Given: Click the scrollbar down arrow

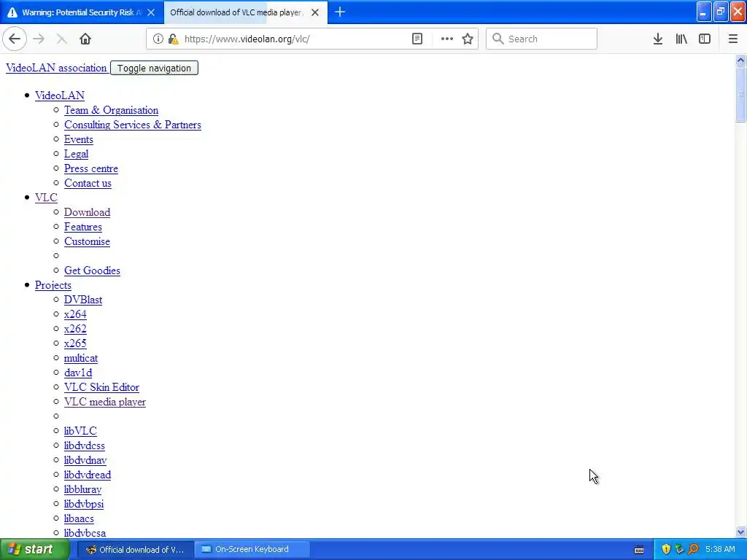Looking at the screenshot, I should click(740, 532).
